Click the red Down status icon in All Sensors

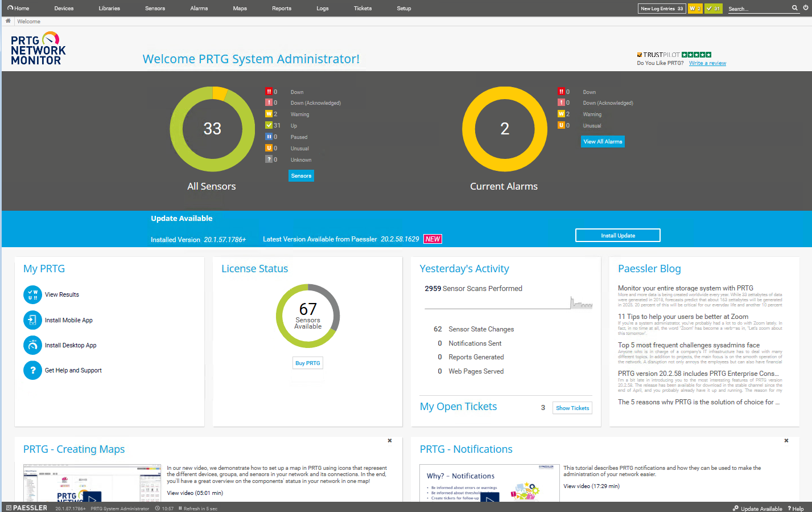269,91
